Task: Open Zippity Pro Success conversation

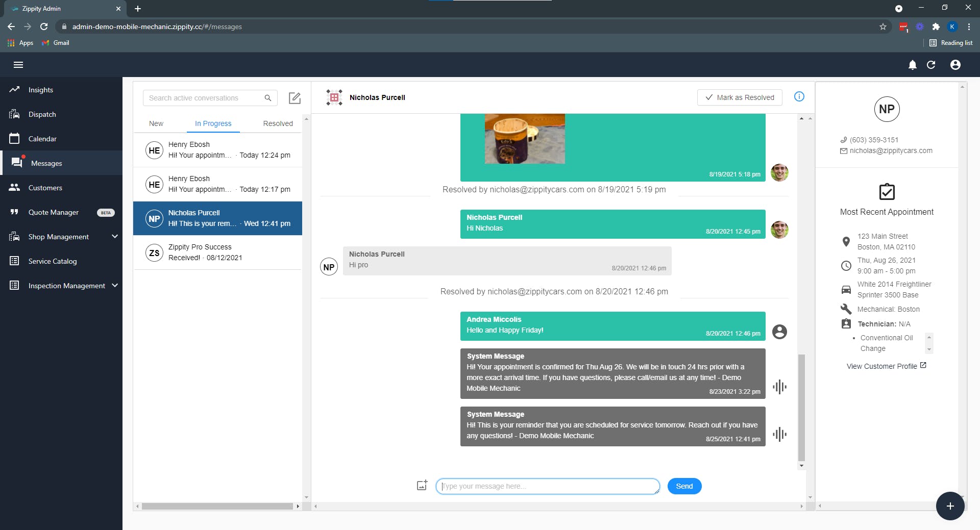Action: [218, 253]
